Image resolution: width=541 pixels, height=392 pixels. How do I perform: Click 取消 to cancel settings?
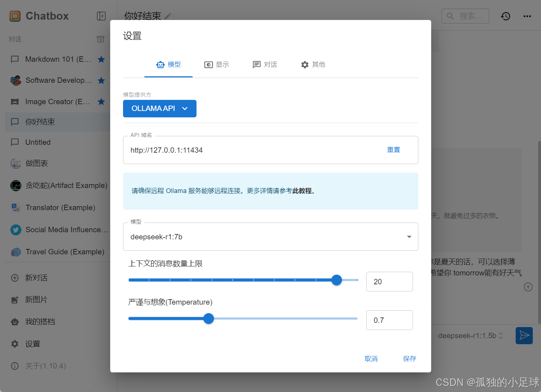pos(371,359)
